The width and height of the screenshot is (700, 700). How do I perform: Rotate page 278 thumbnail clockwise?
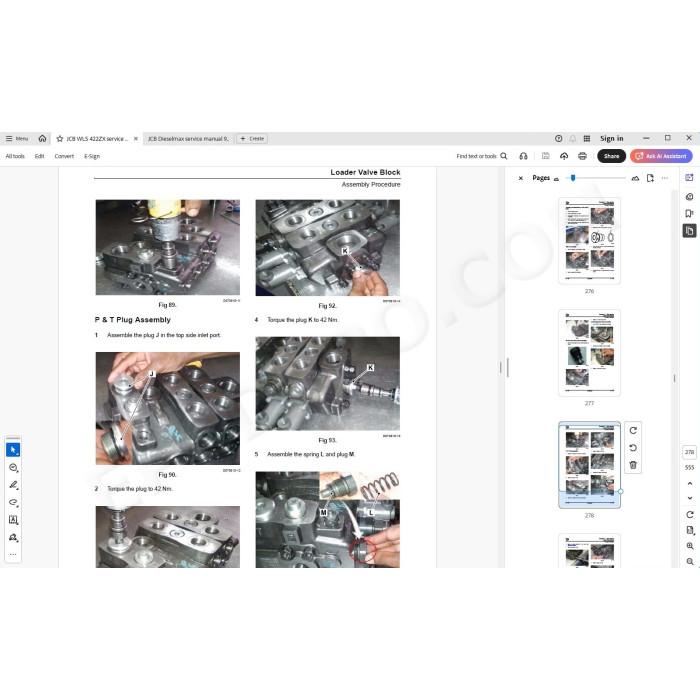(x=633, y=430)
